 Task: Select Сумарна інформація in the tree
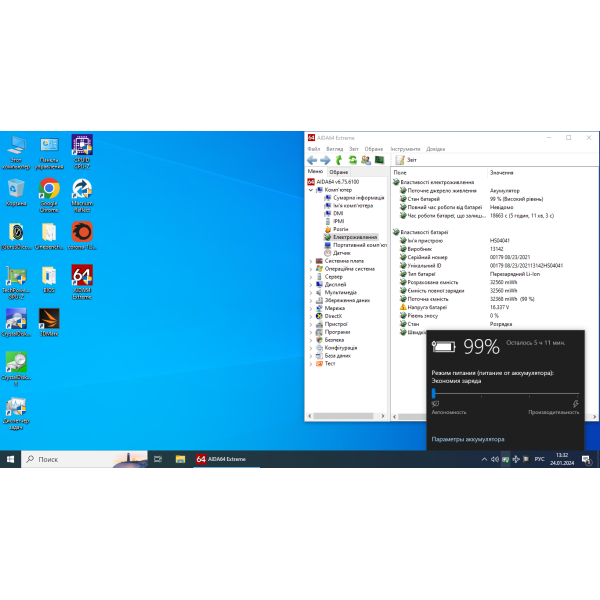[354, 198]
